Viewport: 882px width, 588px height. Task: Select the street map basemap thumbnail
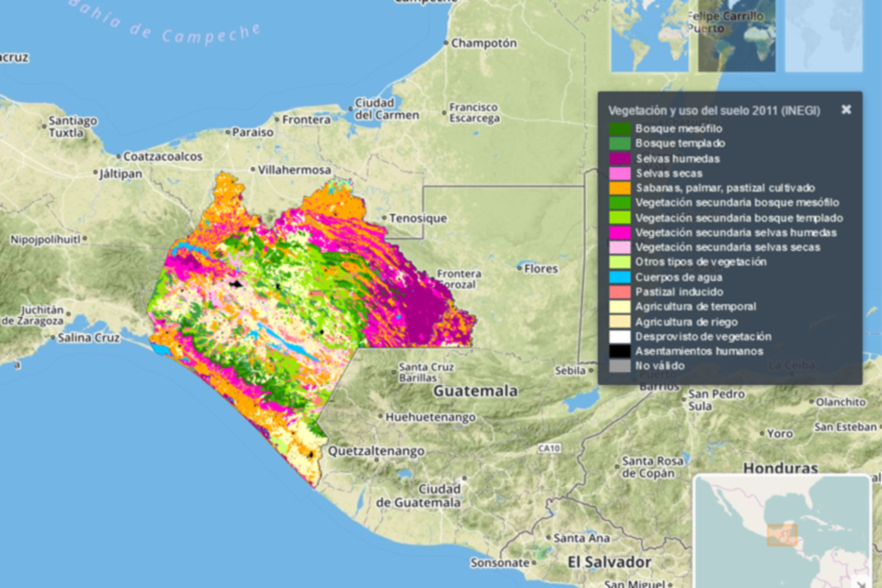(x=650, y=36)
